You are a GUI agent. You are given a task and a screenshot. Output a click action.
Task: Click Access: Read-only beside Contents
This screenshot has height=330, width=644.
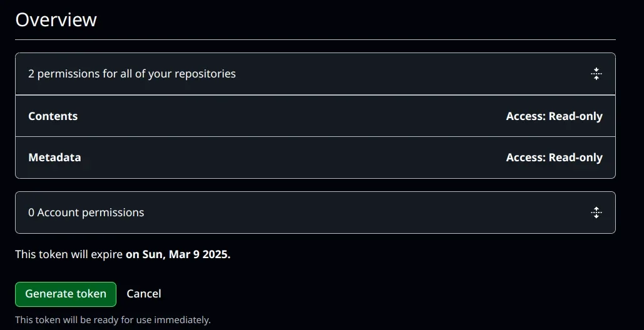point(554,116)
